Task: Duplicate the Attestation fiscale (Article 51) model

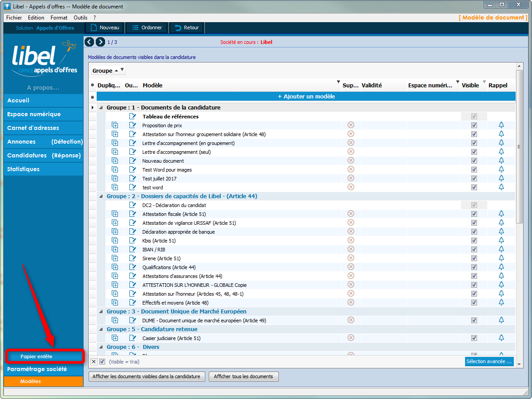Action: coord(115,214)
